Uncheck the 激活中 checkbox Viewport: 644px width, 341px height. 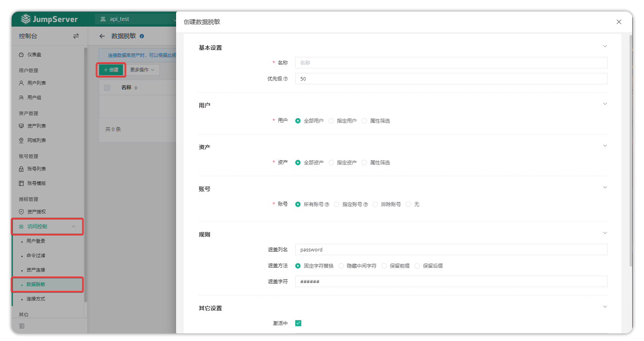point(298,323)
